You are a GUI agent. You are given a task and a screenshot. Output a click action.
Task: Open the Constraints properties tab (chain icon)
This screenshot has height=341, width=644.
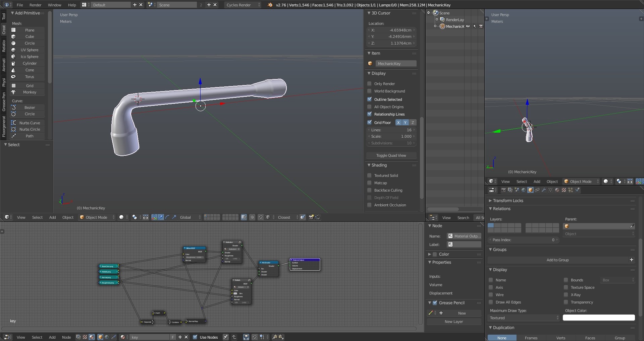tap(537, 190)
